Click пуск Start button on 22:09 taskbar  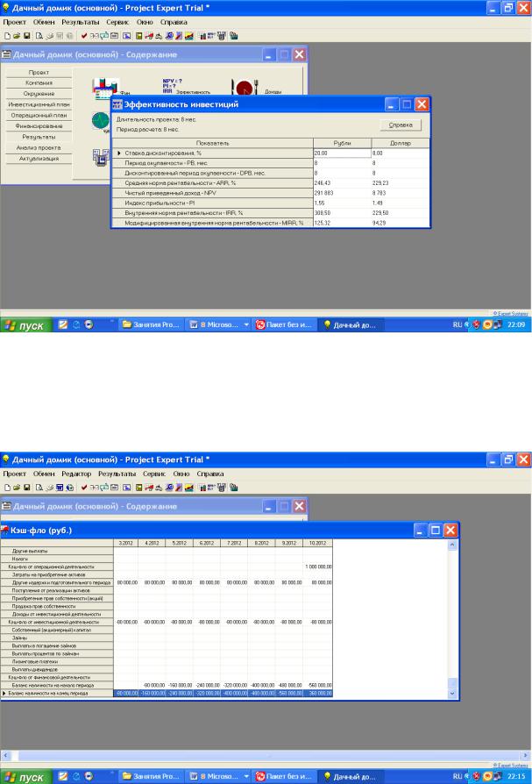pos(26,325)
